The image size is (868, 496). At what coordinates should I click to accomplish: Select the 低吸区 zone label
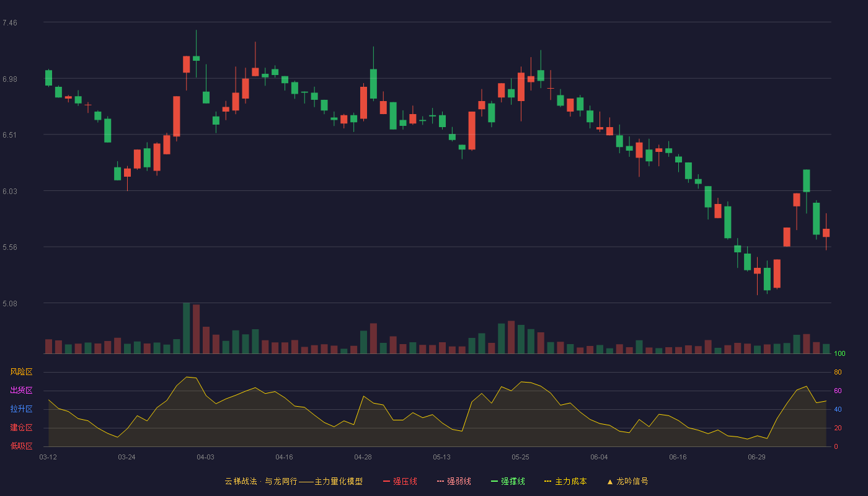pyautogui.click(x=21, y=446)
